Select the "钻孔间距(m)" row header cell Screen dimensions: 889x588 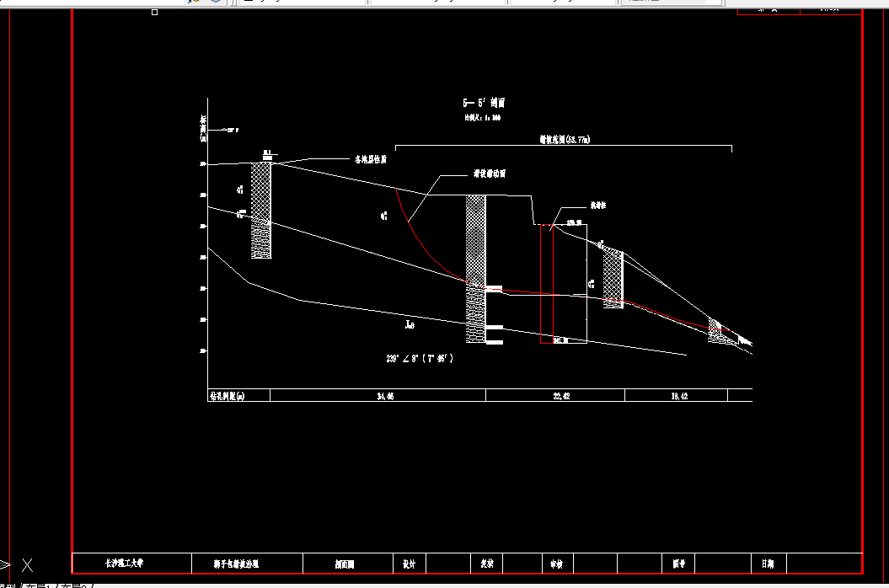click(x=238, y=395)
